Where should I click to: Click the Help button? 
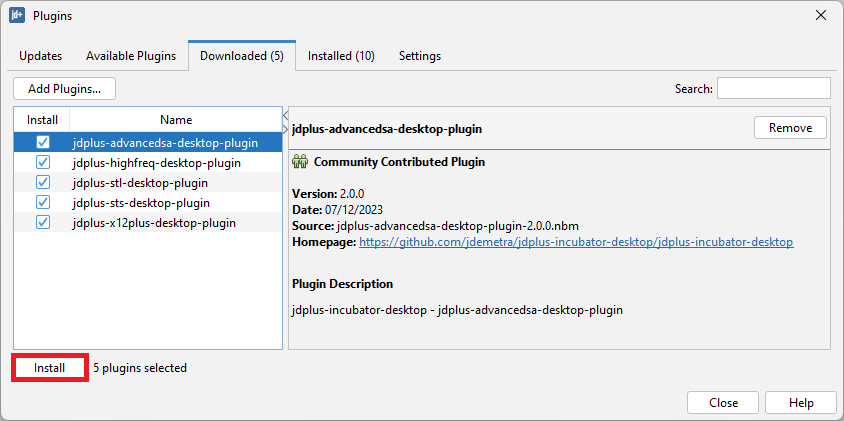click(801, 402)
